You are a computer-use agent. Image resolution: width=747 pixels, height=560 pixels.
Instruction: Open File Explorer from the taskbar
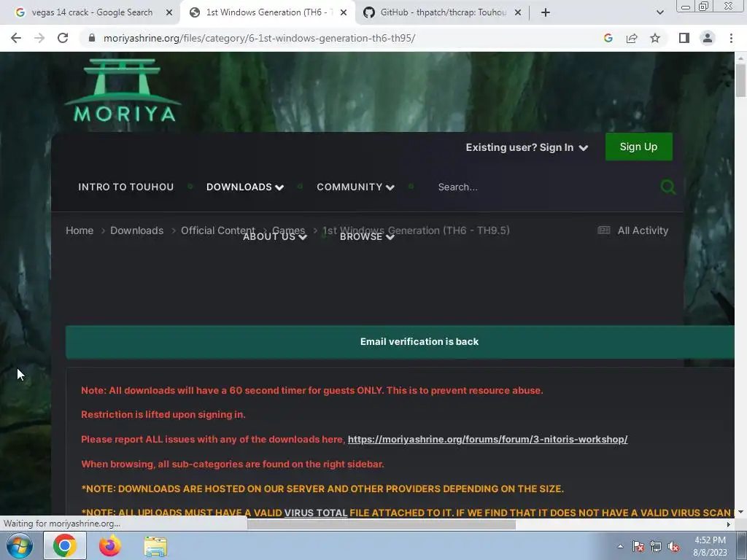[x=155, y=547]
